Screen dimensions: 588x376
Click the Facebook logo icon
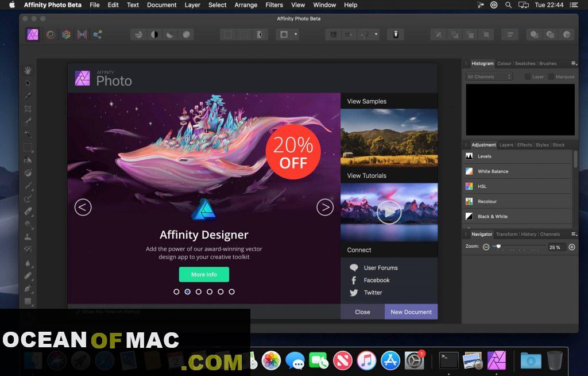click(354, 280)
